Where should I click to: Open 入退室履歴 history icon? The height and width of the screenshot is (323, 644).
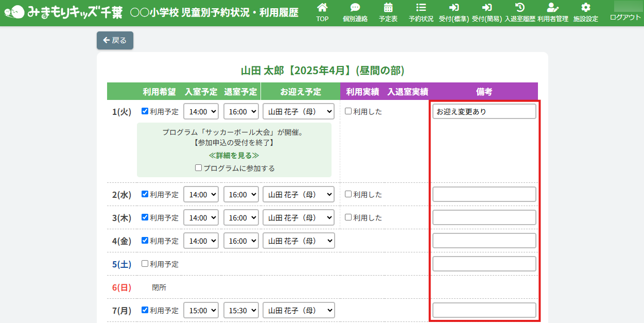click(x=520, y=8)
